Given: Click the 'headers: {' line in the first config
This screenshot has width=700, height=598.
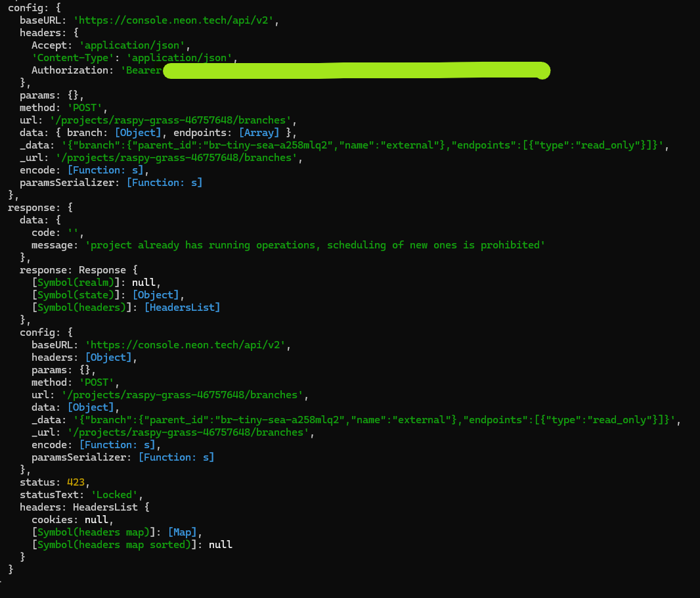Looking at the screenshot, I should coord(49,33).
